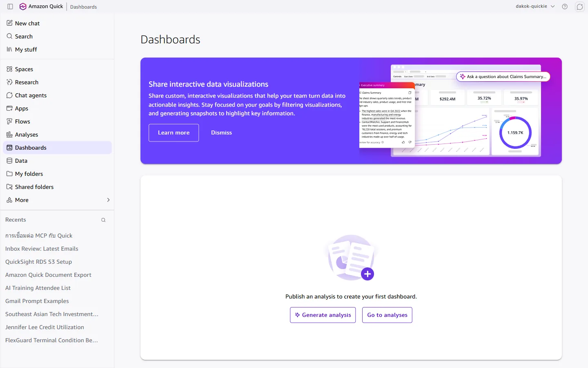Open recent 'FlexGuard Terminal Condition Be…'
Image resolution: width=588 pixels, height=368 pixels.
pyautogui.click(x=51, y=340)
